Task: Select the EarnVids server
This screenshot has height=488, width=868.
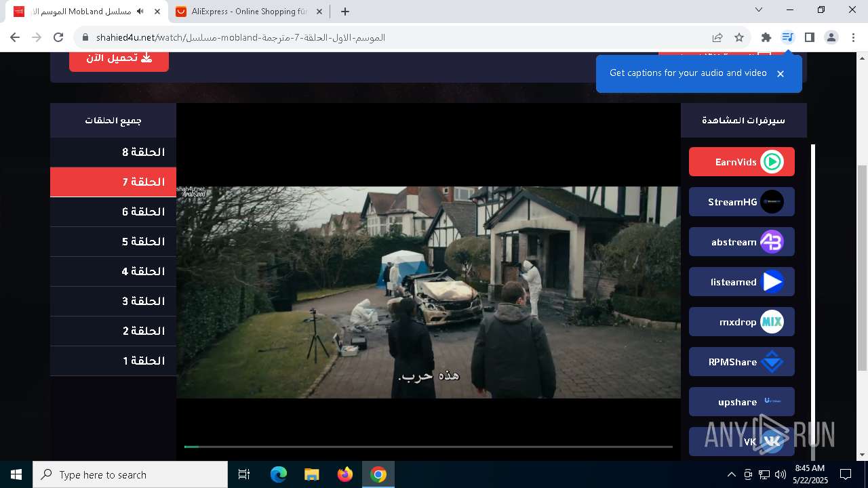Action: tap(741, 162)
